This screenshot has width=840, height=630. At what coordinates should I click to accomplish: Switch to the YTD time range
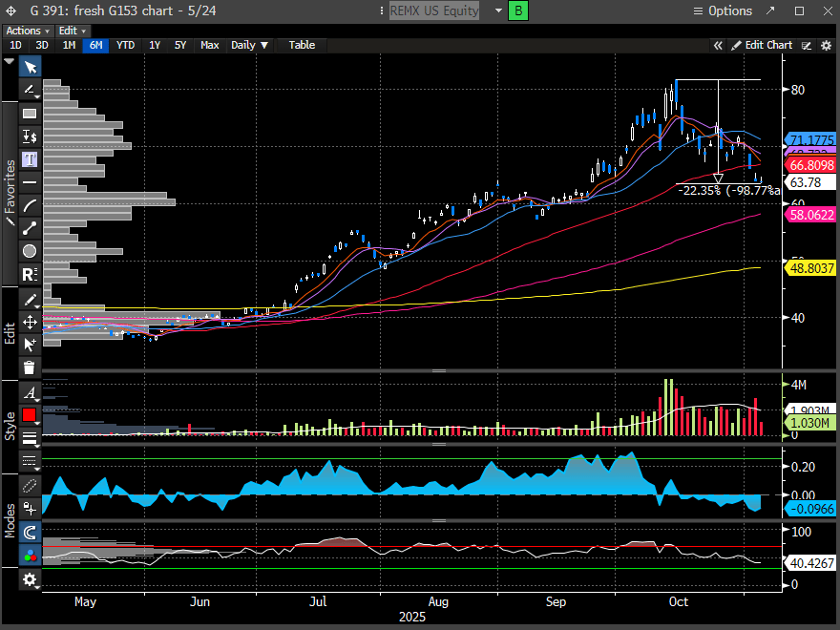[125, 45]
